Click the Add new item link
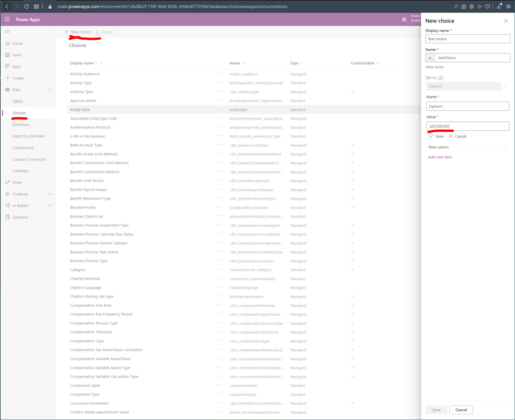The height and width of the screenshot is (420, 515). pyautogui.click(x=440, y=157)
